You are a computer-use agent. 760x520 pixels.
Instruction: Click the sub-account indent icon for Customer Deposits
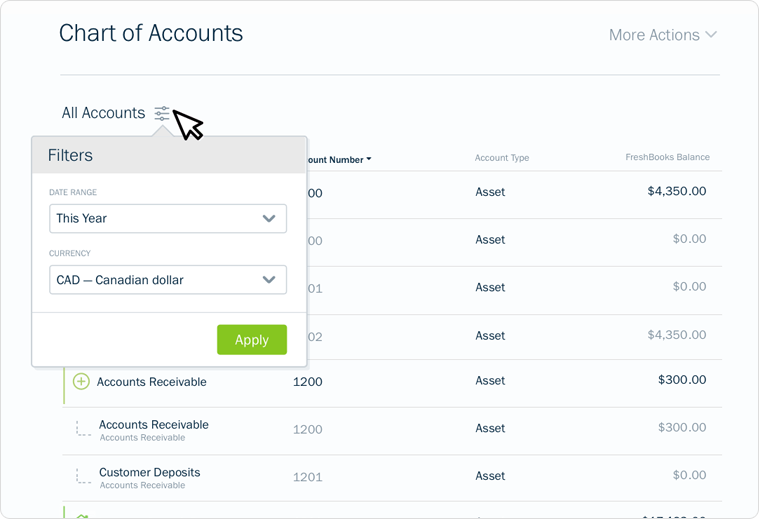83,476
